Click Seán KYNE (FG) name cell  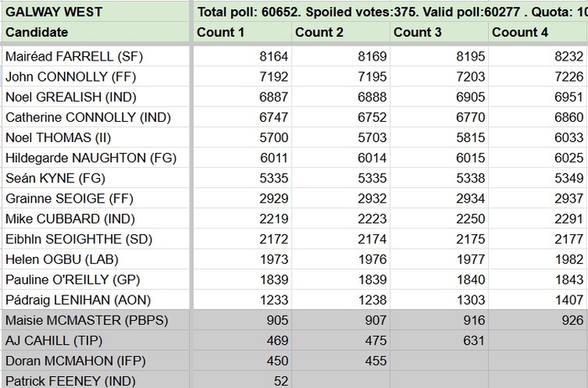pyautogui.click(x=95, y=178)
